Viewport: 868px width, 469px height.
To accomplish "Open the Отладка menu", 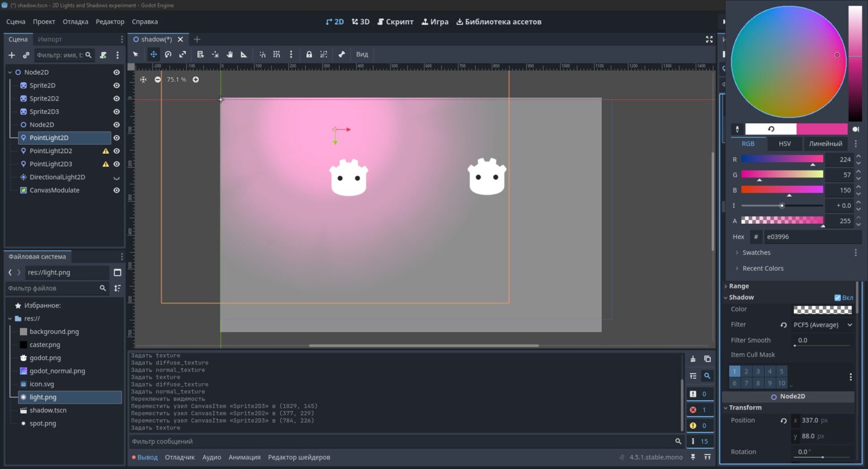I will click(75, 21).
